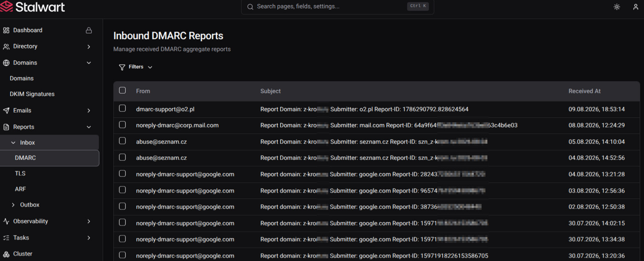Screen dimensions: 644x261
Task: Click subject with Report-ID 1786290792.828624564
Action: click(364, 109)
